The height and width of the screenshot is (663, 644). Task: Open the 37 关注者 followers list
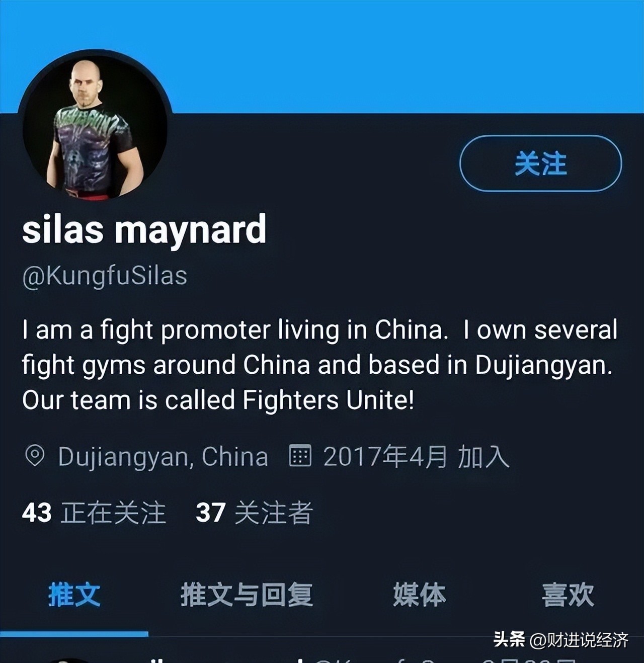pos(254,513)
